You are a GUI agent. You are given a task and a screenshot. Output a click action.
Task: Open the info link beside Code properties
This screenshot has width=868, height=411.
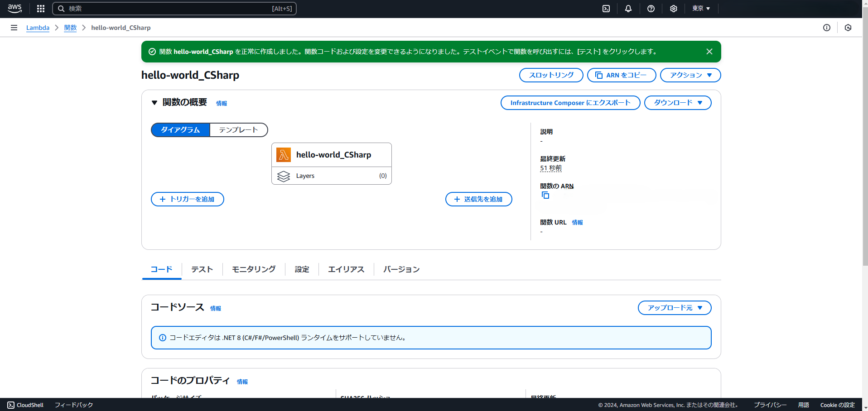[x=242, y=382]
